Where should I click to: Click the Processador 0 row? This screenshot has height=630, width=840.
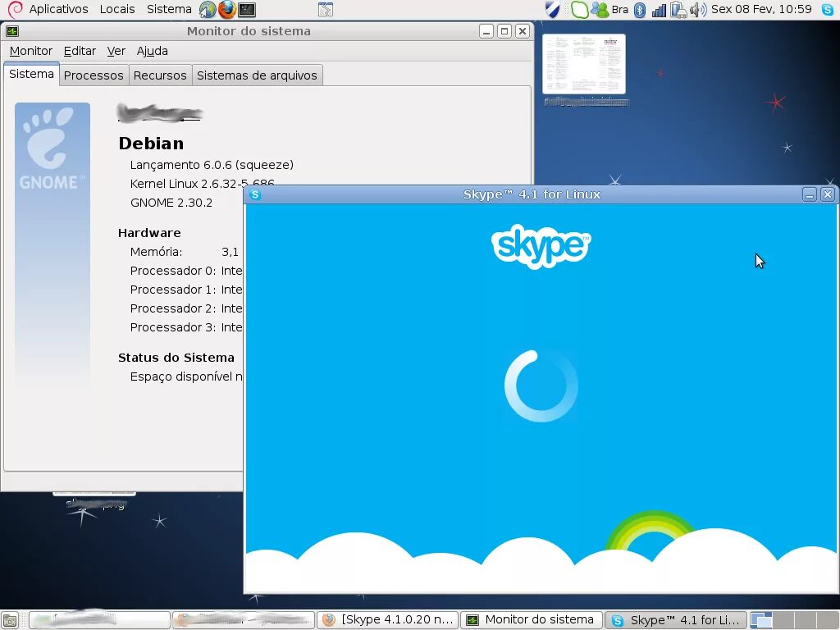pyautogui.click(x=186, y=271)
